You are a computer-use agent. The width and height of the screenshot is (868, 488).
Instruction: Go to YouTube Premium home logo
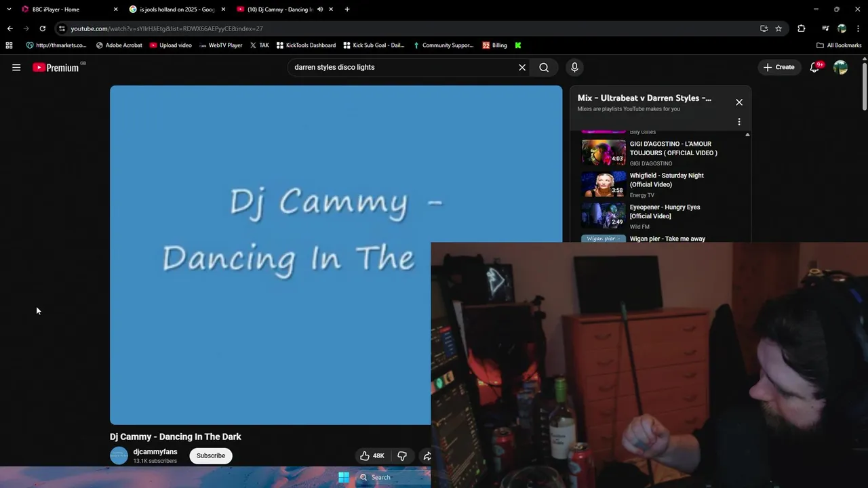58,67
